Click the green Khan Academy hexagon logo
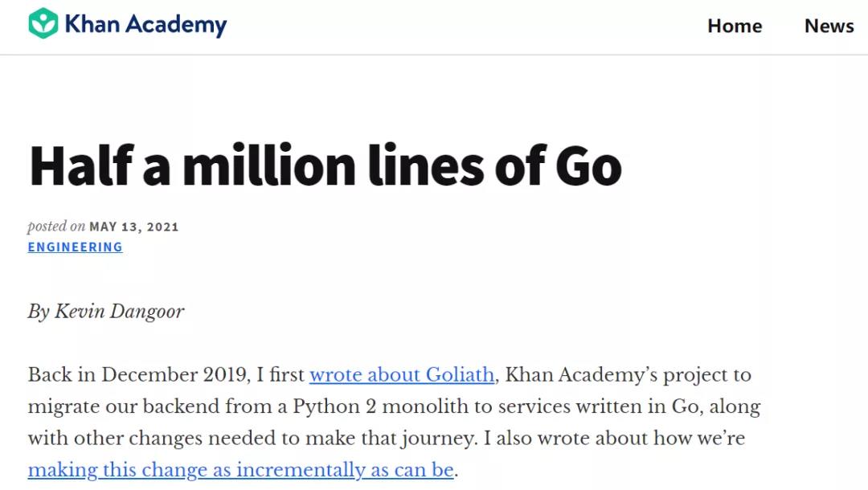 tap(43, 24)
